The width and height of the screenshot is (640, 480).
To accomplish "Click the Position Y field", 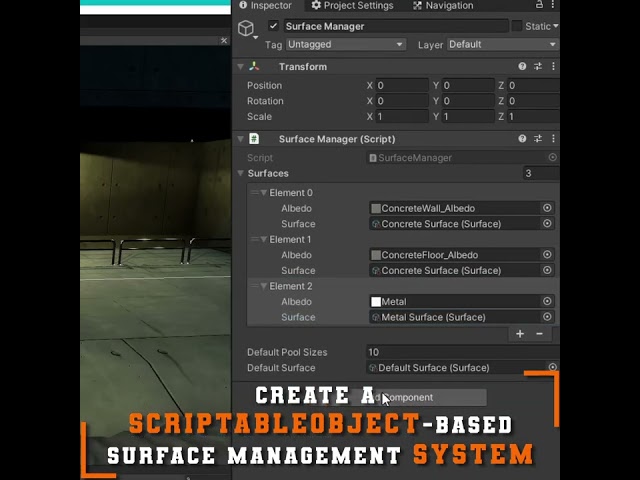I will click(x=468, y=85).
